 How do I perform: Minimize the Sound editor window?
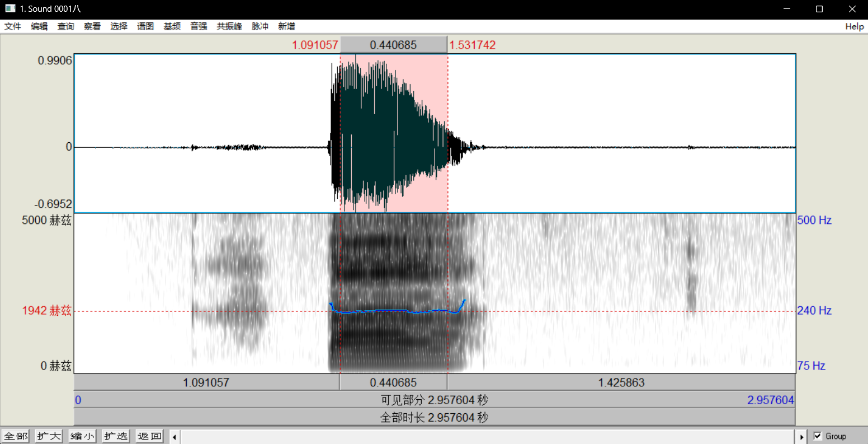coord(787,9)
